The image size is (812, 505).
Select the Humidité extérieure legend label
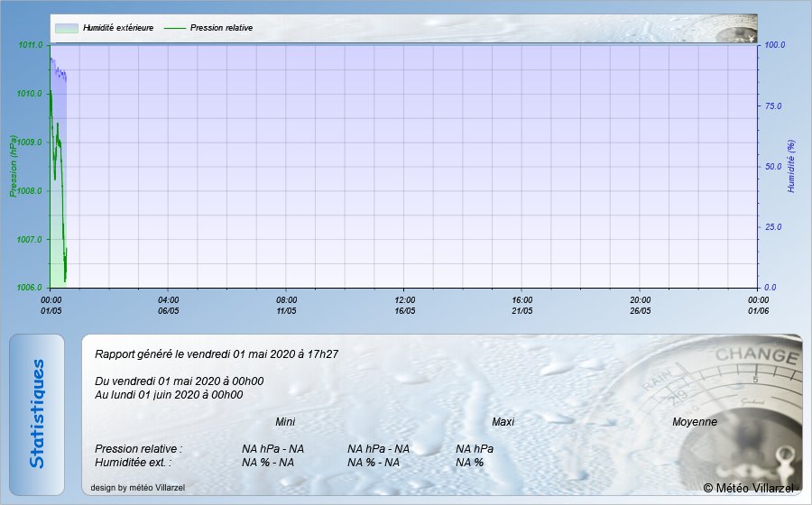pyautogui.click(x=118, y=28)
